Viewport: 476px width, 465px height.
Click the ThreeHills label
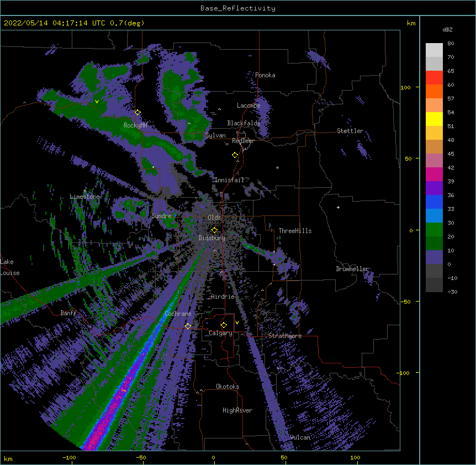click(295, 231)
